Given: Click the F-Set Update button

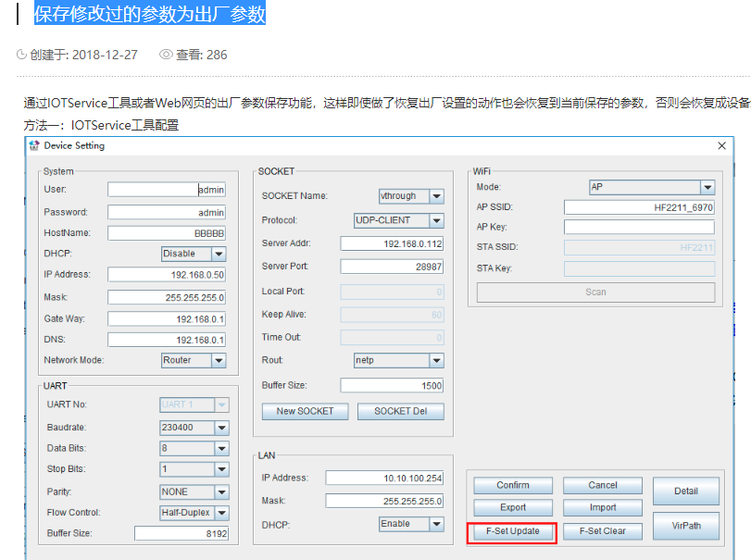Looking at the screenshot, I should 512,531.
